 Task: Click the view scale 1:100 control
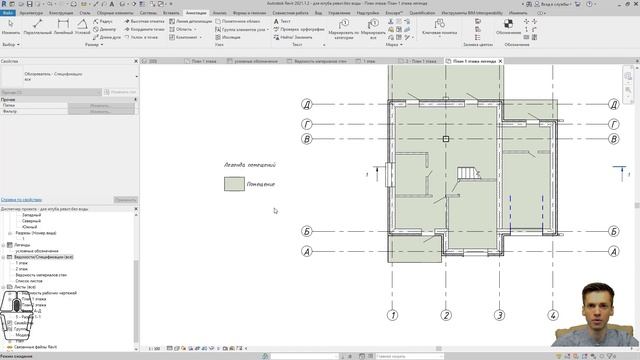coord(154,349)
